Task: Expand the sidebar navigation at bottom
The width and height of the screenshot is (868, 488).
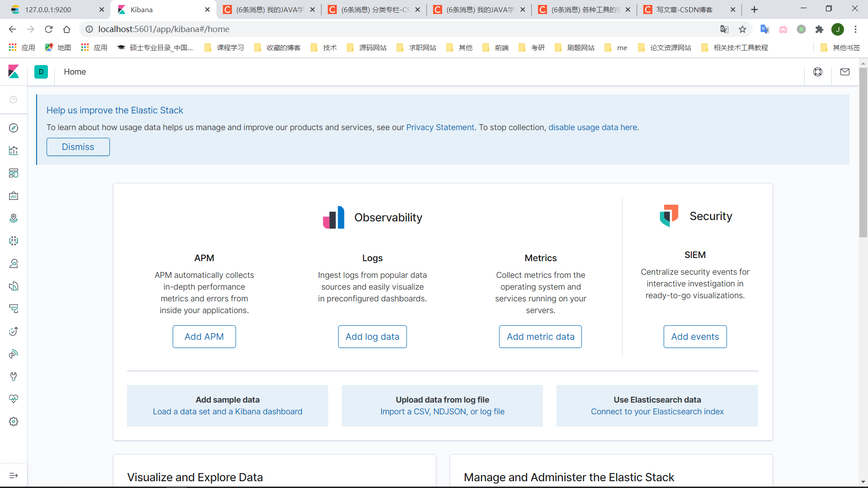Action: point(14,475)
